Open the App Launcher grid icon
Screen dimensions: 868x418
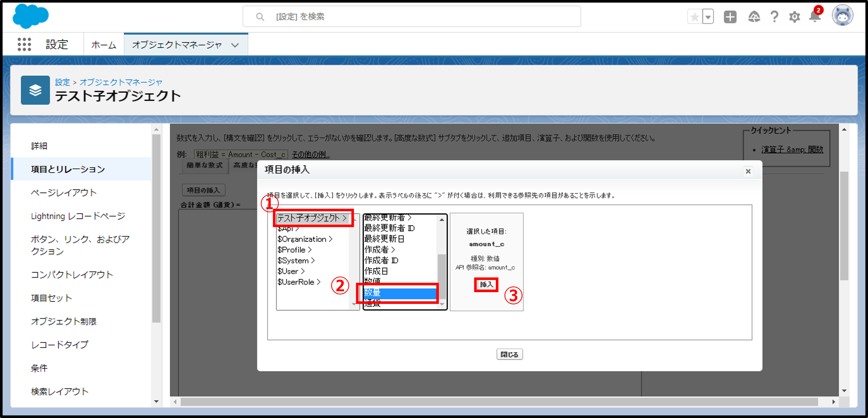pyautogui.click(x=24, y=44)
